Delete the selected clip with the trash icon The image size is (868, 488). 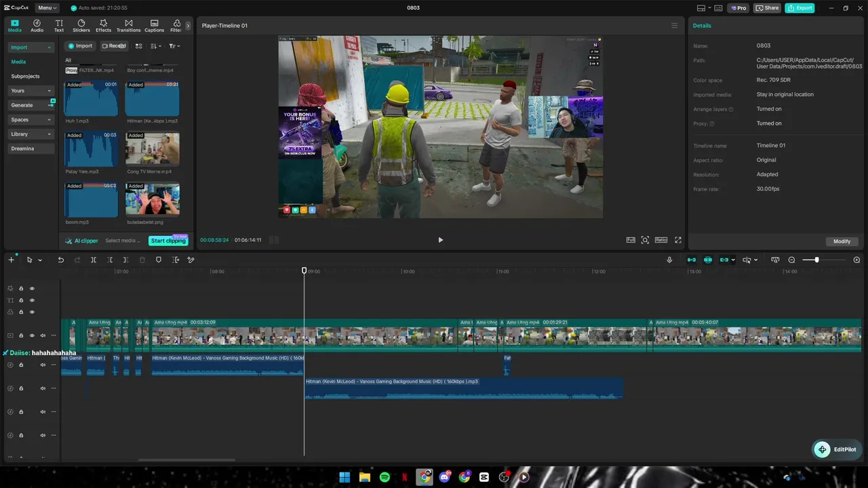142,260
